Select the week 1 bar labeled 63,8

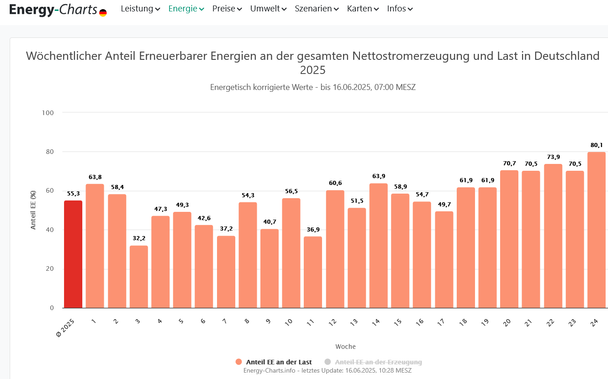95,246
